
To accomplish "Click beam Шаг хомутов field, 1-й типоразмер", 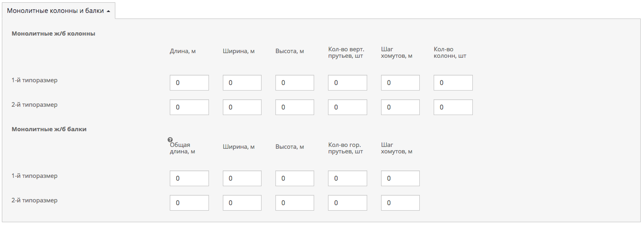I will pos(400,178).
